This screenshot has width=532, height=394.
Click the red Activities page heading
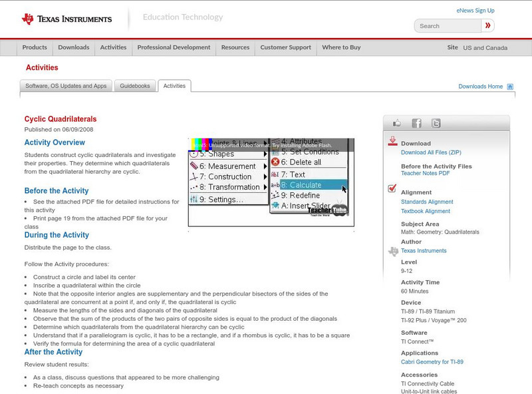(42, 67)
